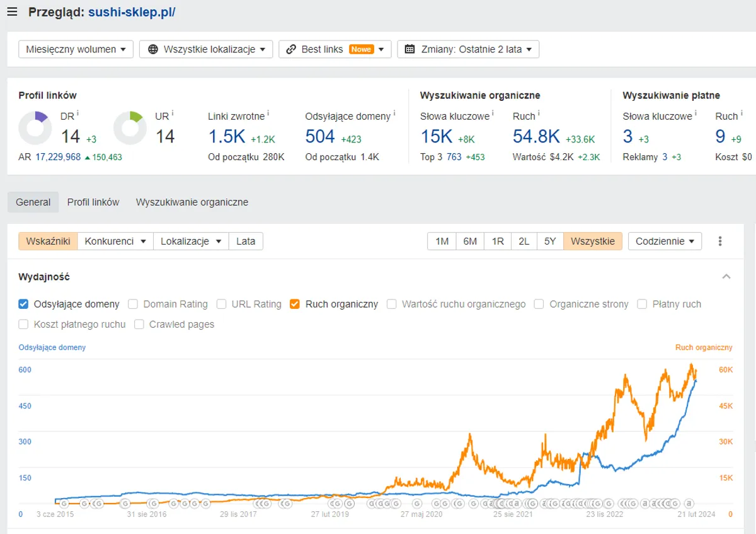The image size is (756, 534).
Task: Uncheck the Ruch organiczny checkbox
Action: tap(294, 304)
